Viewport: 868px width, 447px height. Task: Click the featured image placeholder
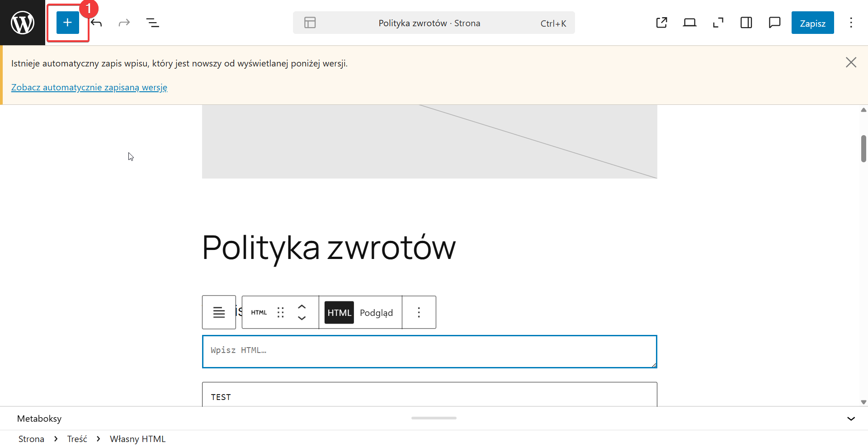pyautogui.click(x=429, y=141)
